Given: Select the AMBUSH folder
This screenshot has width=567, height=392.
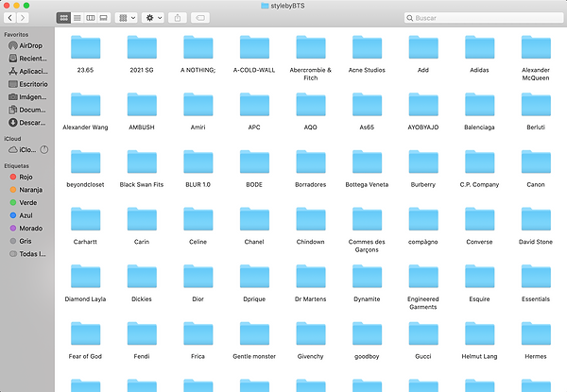Looking at the screenshot, I should 142,105.
